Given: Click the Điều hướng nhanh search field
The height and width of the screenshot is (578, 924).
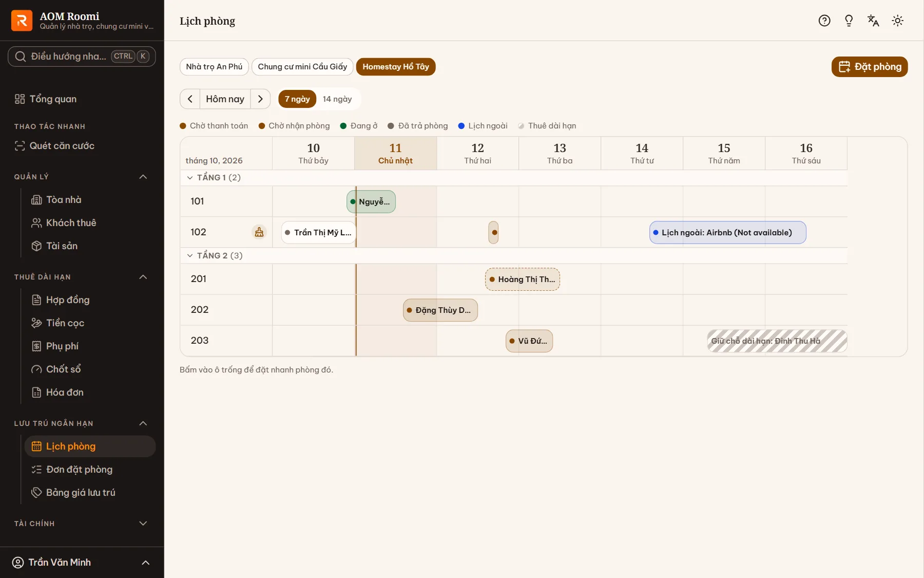Looking at the screenshot, I should pyautogui.click(x=82, y=57).
